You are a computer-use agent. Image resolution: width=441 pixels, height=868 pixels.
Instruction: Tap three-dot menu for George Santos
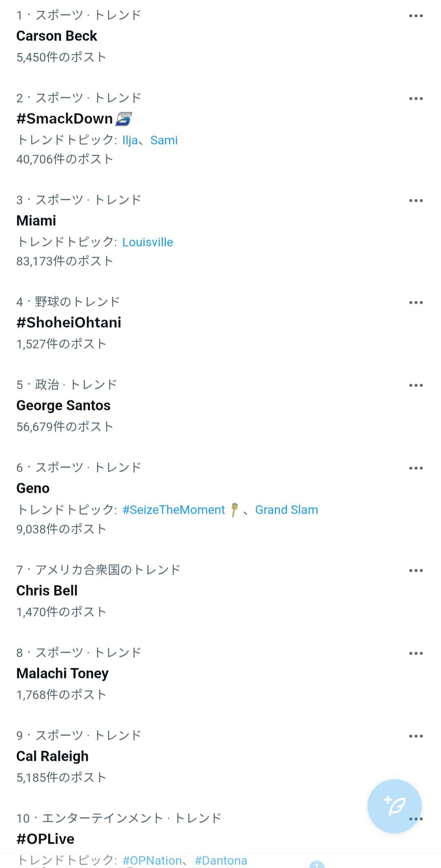(x=416, y=385)
